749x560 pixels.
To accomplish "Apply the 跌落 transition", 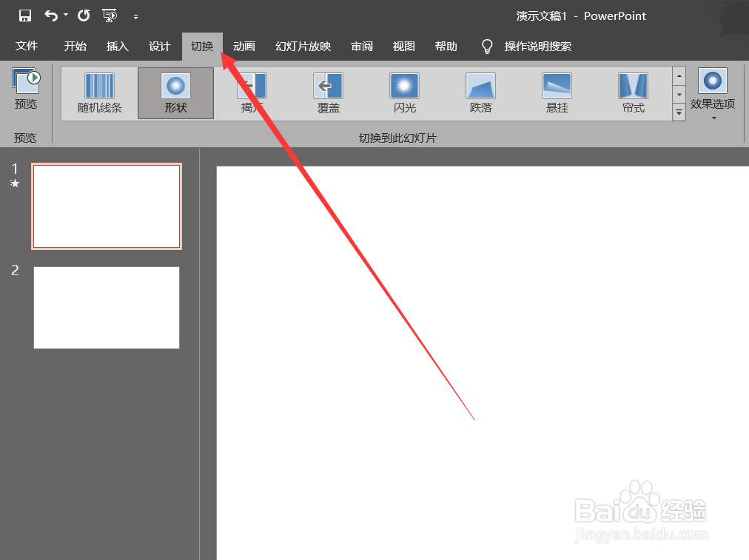I will point(480,93).
